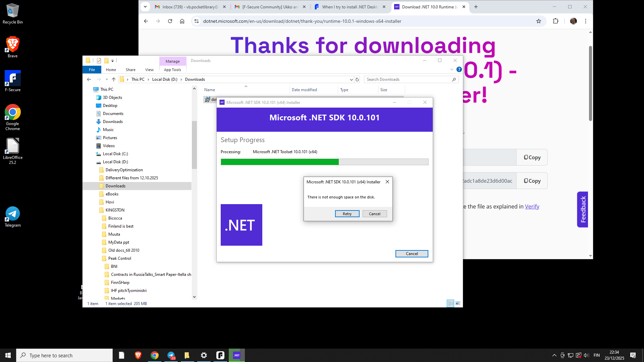The height and width of the screenshot is (362, 644).
Task: Switch to large icons view in status bar
Action: click(458, 303)
